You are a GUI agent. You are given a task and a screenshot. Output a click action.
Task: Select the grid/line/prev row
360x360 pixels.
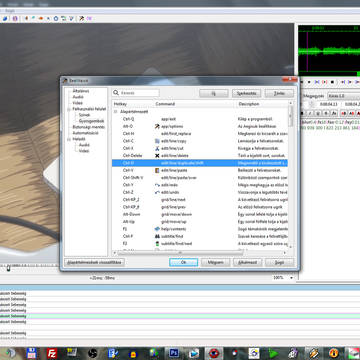tap(200, 207)
